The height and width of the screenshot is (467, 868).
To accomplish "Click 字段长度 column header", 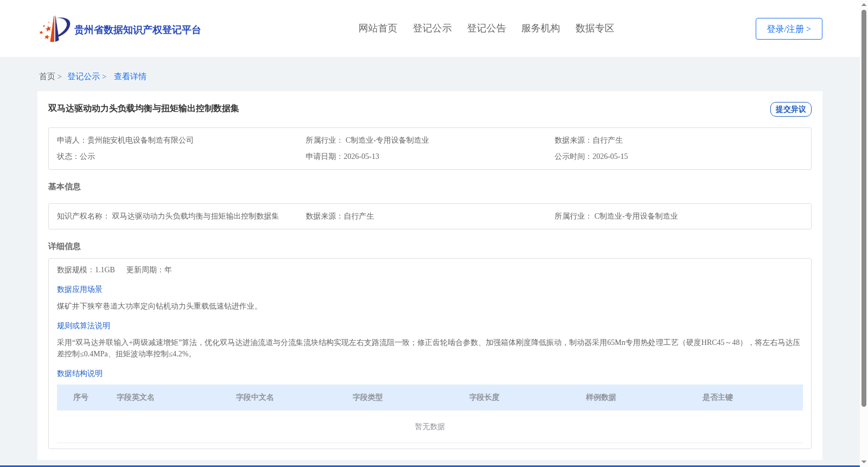I will tap(484, 398).
